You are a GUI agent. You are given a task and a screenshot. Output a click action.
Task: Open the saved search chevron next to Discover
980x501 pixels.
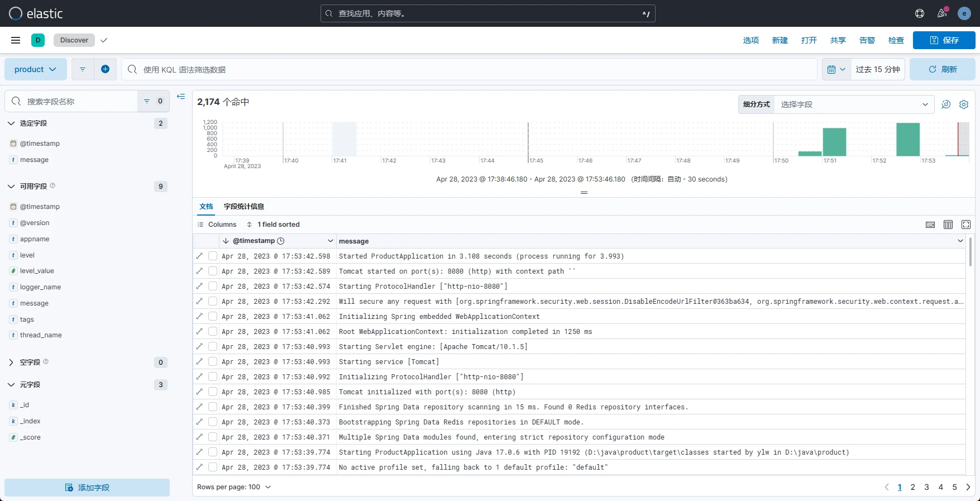[x=104, y=40]
